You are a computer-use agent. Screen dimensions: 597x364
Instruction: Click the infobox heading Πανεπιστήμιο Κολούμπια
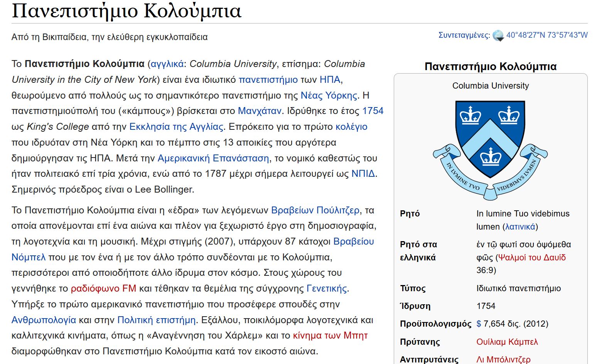tap(491, 67)
